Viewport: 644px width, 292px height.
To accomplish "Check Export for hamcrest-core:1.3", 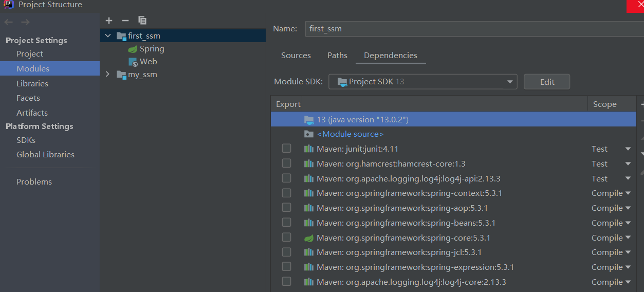I will (x=286, y=163).
